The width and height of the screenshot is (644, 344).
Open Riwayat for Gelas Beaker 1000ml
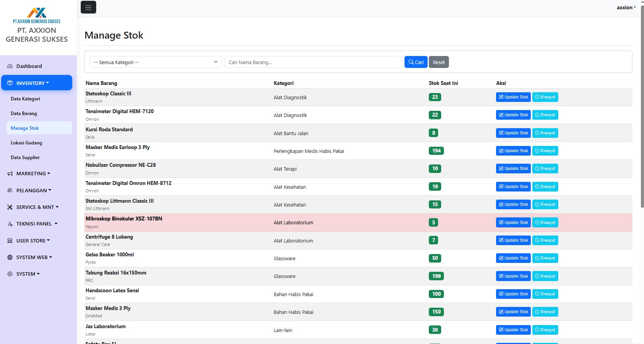(x=545, y=258)
